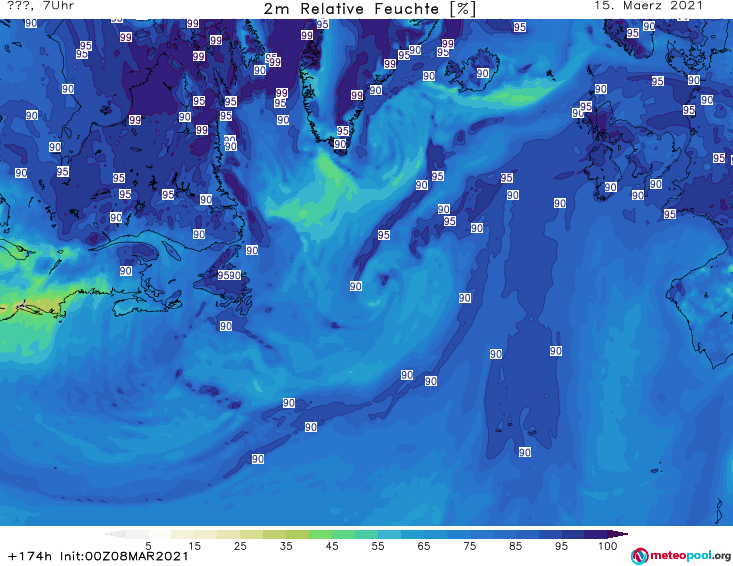Screen dimensions: 733x566
Task: Click the legend value '85'
Action: click(x=515, y=546)
